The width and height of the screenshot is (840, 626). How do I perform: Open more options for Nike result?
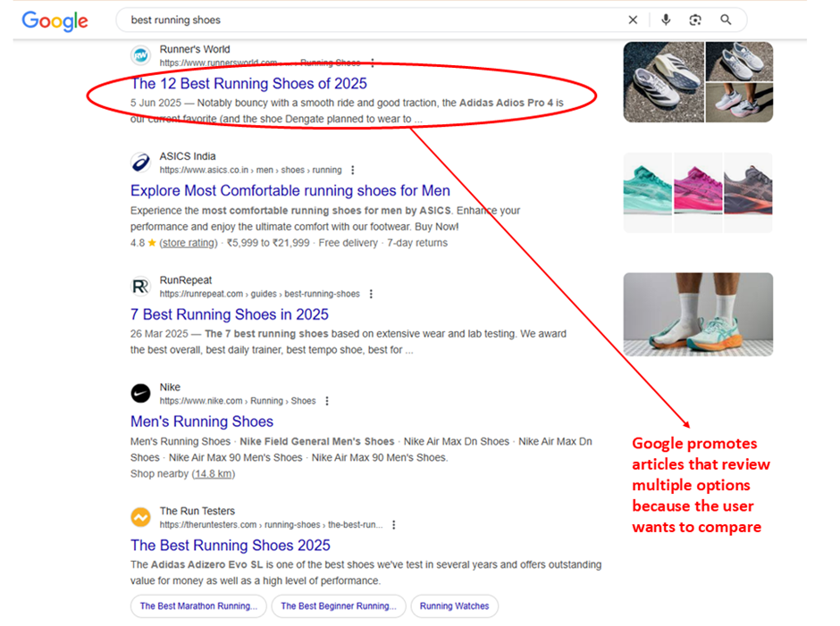tap(327, 401)
